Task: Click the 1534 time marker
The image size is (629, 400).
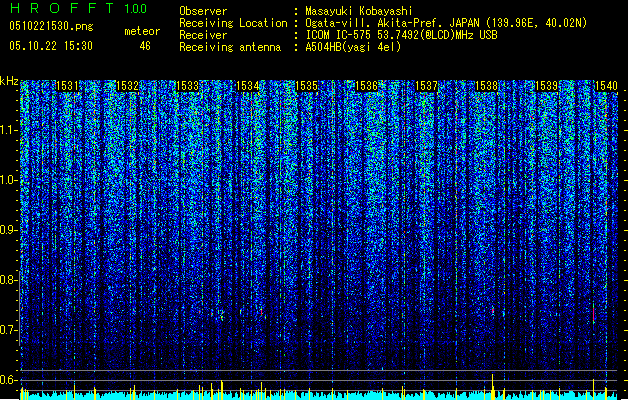Action: 248,85
